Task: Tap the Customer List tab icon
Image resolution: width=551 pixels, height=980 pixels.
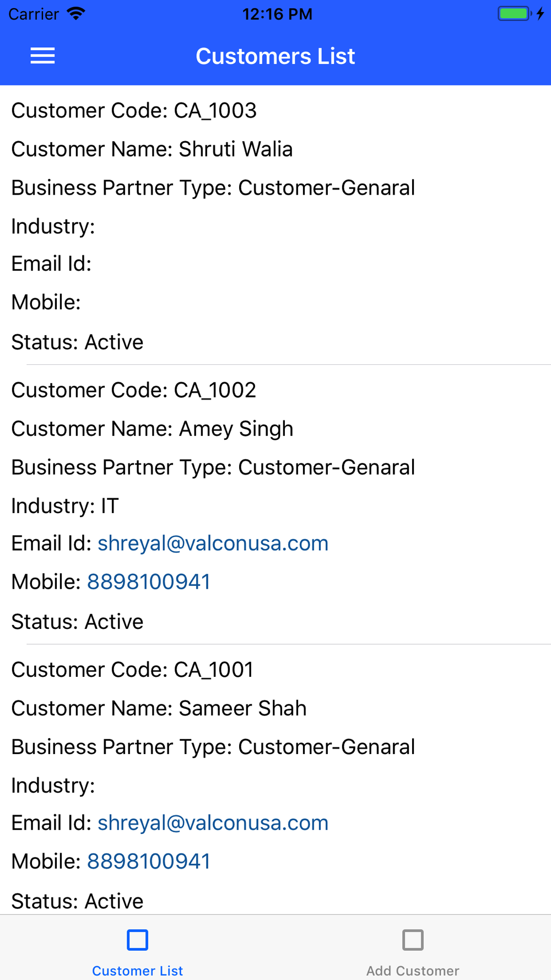Action: [x=137, y=940]
